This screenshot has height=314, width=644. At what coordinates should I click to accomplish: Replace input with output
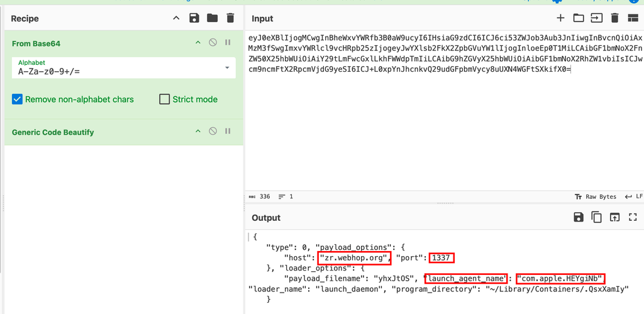coord(614,217)
